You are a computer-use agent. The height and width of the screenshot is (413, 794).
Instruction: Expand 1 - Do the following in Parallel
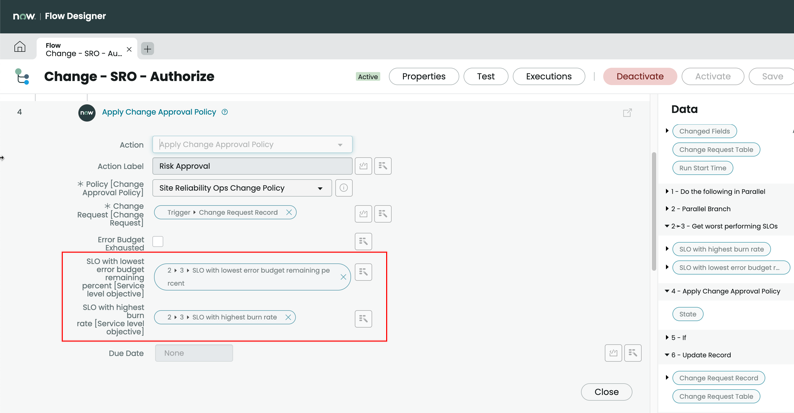667,191
